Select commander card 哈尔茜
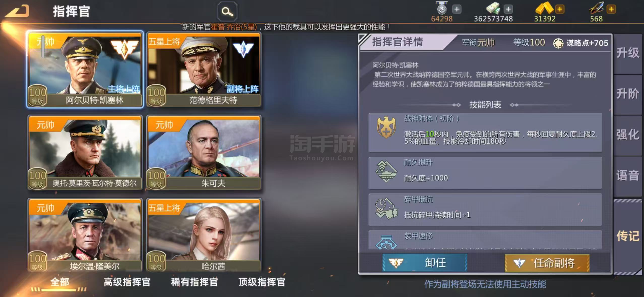Viewport: 644px width, 297px height. click(x=204, y=235)
